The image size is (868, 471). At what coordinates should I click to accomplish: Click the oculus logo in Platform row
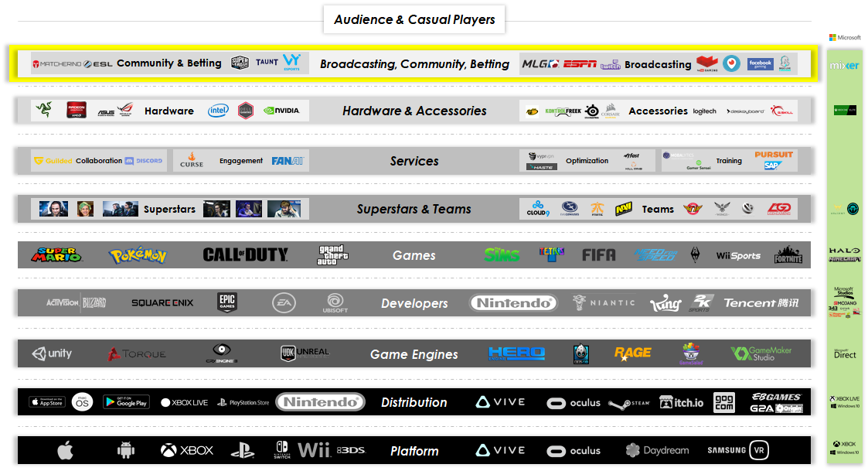click(574, 451)
